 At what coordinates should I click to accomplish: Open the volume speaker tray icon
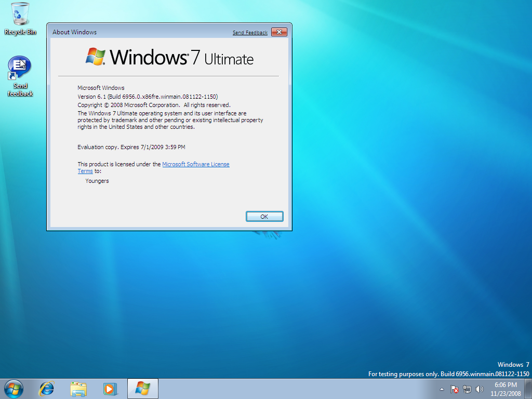pos(480,389)
